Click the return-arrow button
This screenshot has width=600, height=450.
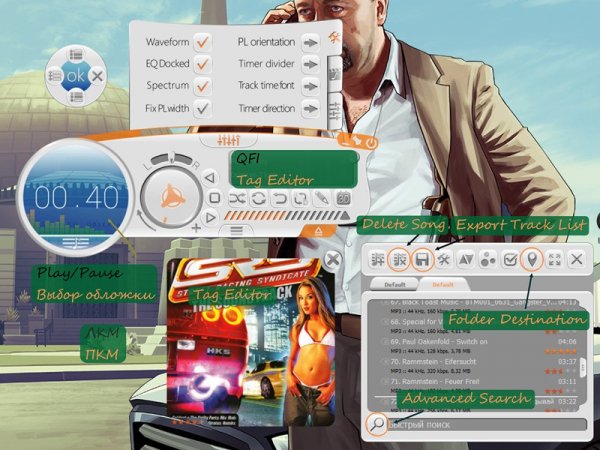click(280, 199)
